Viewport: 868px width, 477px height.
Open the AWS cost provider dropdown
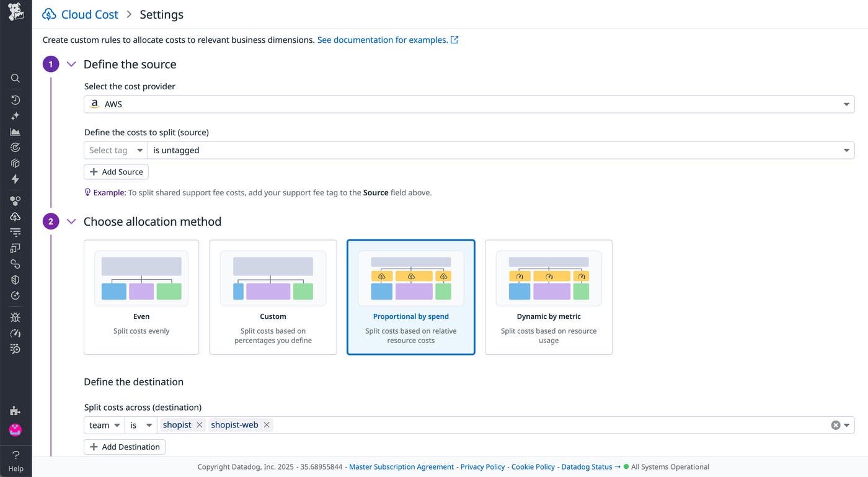pos(846,104)
